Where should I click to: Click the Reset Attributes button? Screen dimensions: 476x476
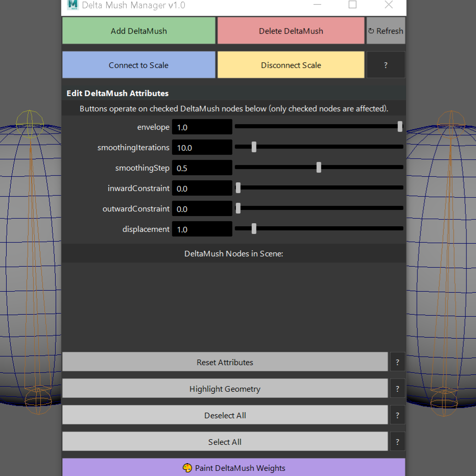(225, 362)
